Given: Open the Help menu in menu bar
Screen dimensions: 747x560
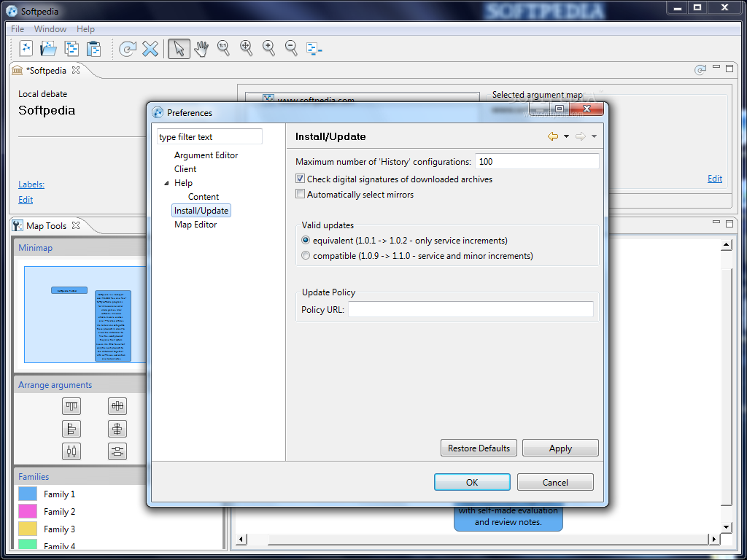Looking at the screenshot, I should click(x=86, y=29).
